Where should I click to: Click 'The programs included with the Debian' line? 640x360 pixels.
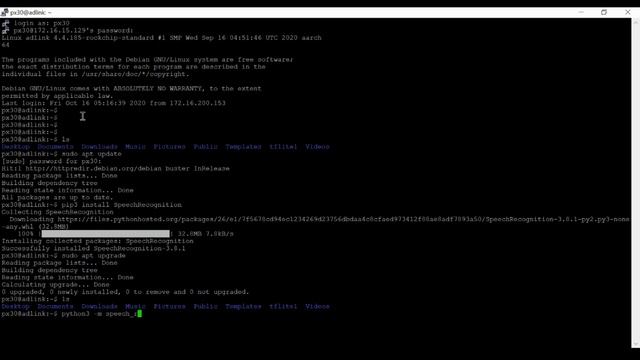[147, 60]
